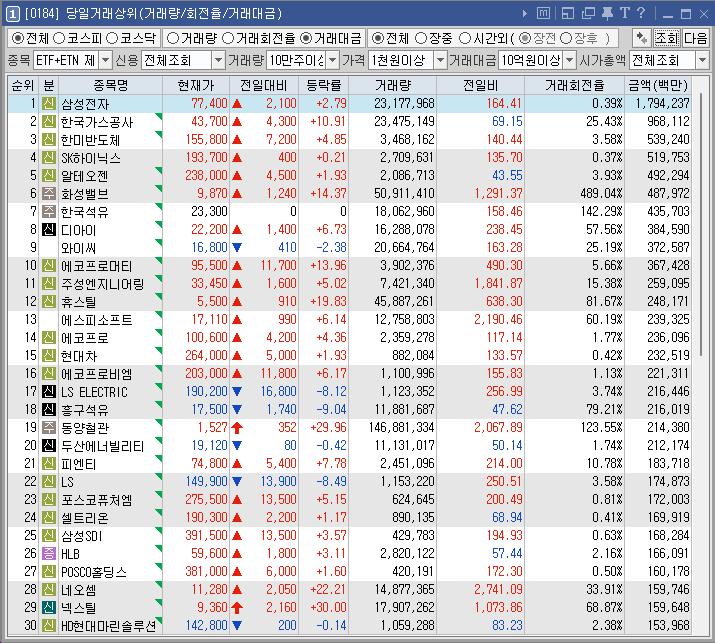715x643 pixels.
Task: Select the 에코프로머티 stock name
Action: [x=96, y=265]
